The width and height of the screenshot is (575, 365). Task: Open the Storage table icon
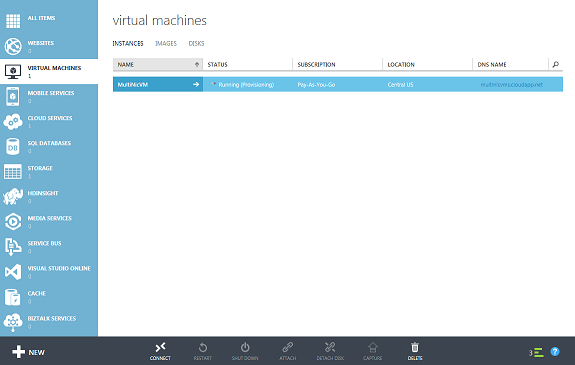click(x=13, y=172)
